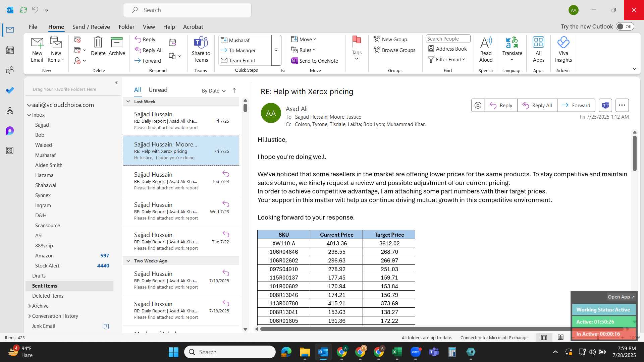The image size is (644, 362).
Task: Click the Send/Receive sync icon in title bar
Action: (23, 10)
